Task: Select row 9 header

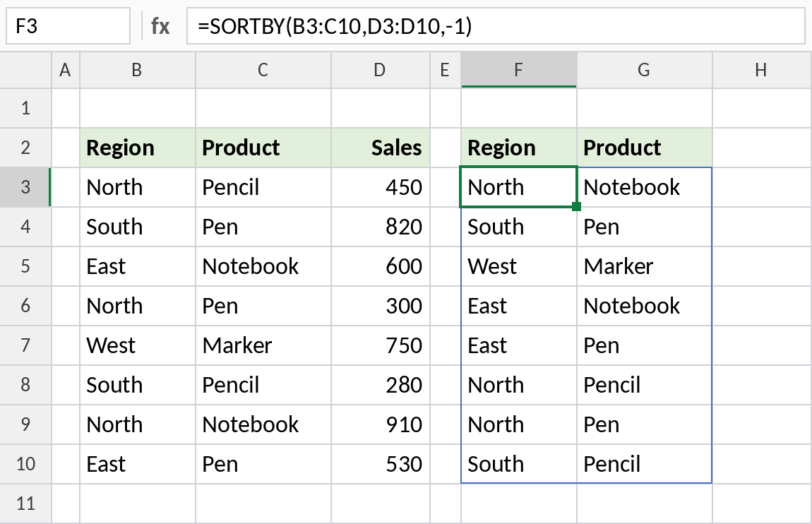Action: tap(25, 424)
